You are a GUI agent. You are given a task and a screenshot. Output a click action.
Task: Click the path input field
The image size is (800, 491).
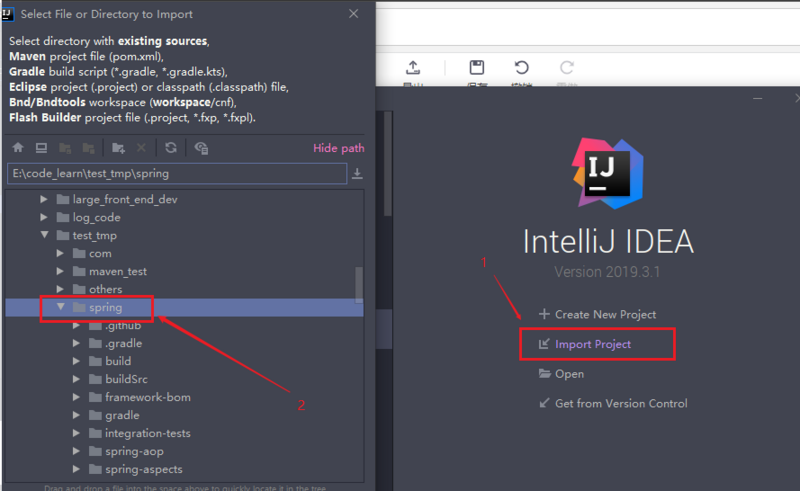(x=177, y=174)
